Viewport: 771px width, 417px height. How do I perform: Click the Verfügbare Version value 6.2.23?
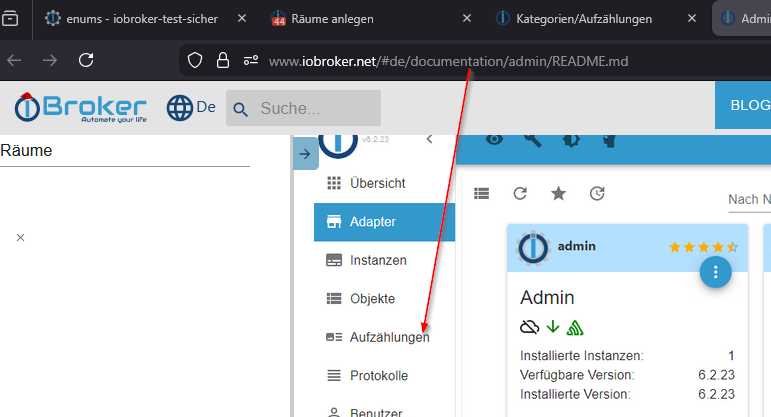(716, 375)
